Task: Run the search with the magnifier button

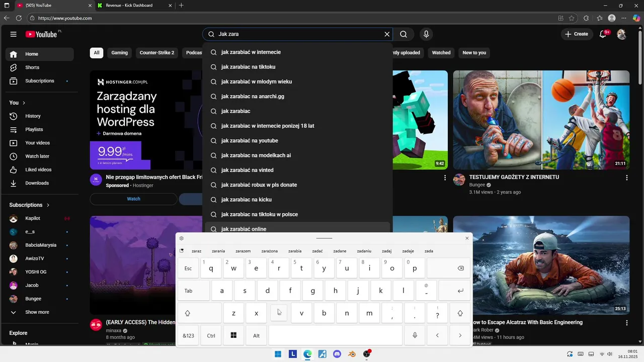Action: (x=404, y=34)
